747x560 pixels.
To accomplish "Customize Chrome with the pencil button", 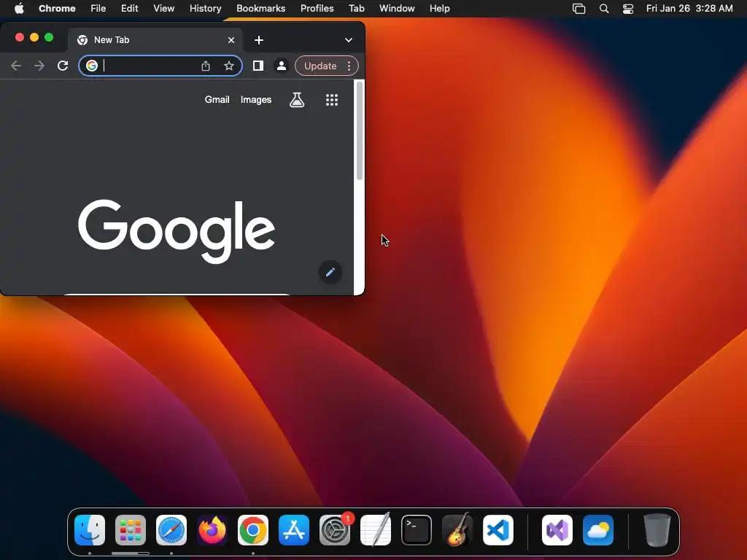I will (330, 273).
